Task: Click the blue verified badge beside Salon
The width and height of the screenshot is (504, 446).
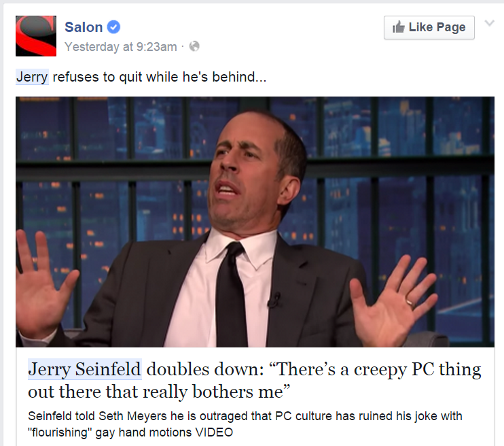Action: click(113, 27)
